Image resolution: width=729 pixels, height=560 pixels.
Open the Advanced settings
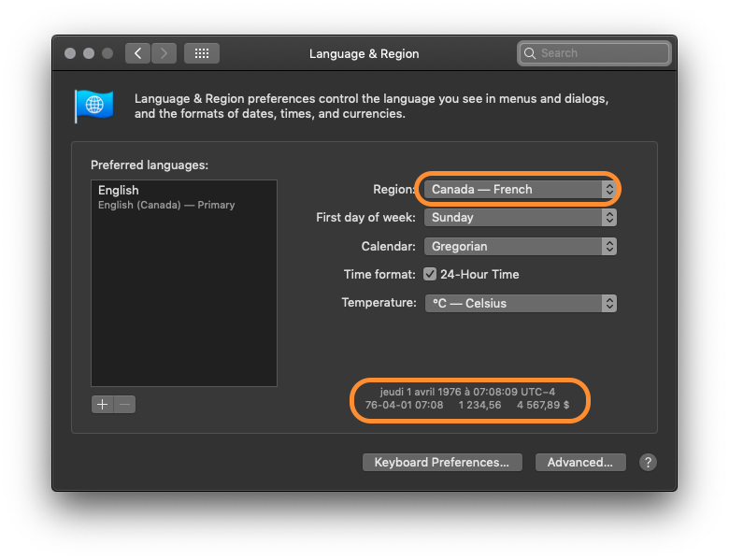coord(580,463)
